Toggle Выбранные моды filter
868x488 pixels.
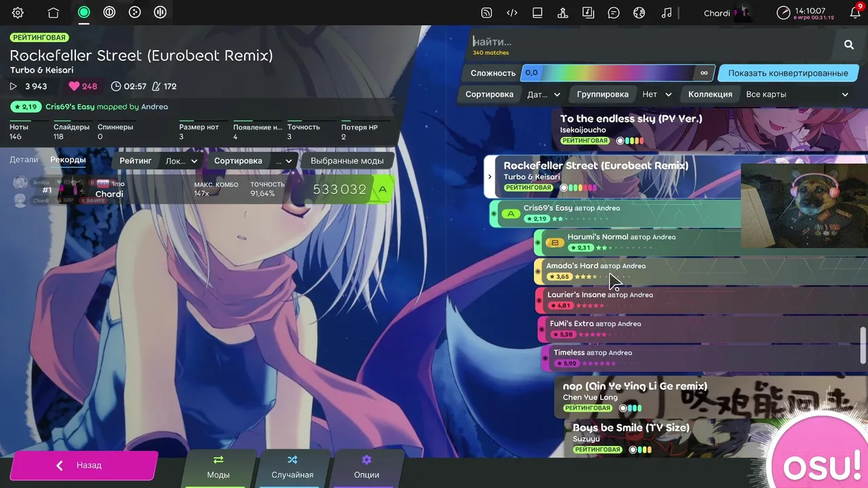tap(347, 161)
